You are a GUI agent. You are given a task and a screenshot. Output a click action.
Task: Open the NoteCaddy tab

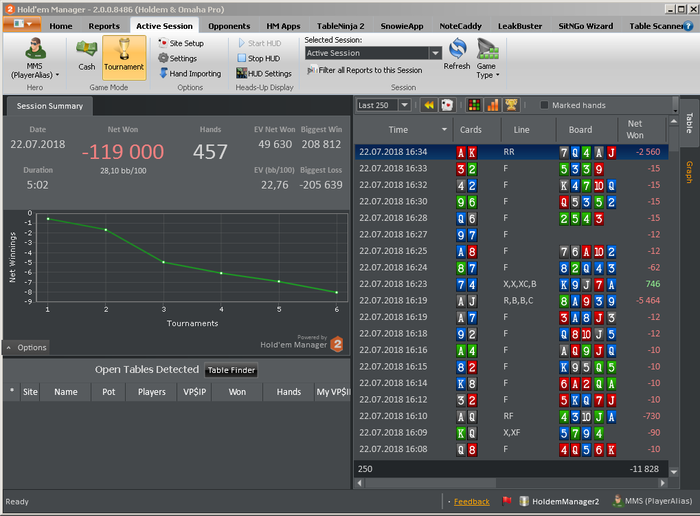(460, 26)
